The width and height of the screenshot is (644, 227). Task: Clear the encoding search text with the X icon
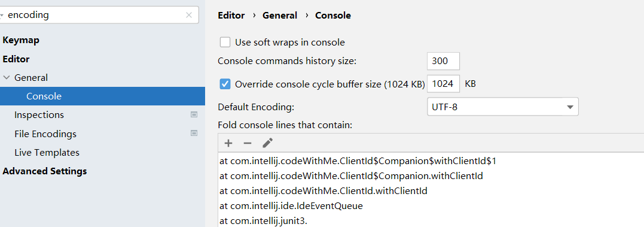[189, 15]
